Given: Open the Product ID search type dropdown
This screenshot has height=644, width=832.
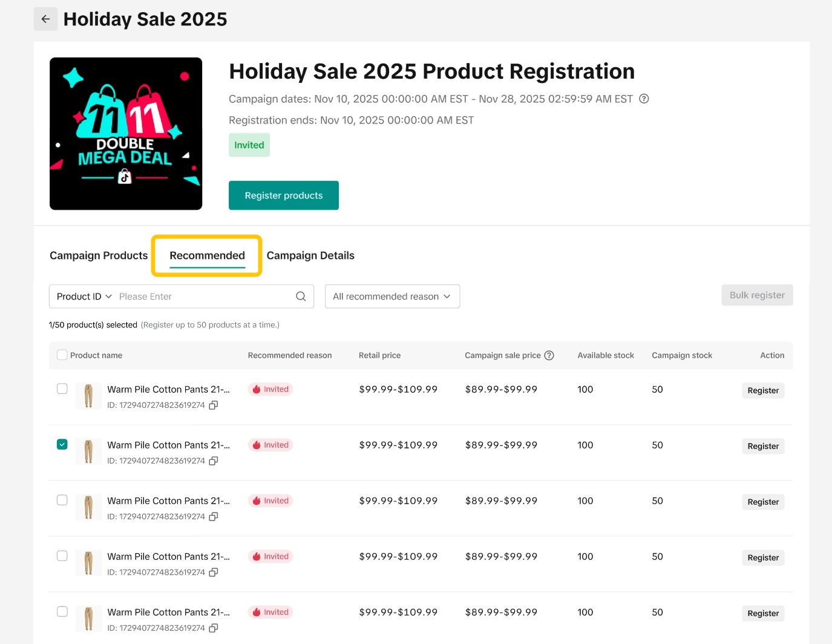Looking at the screenshot, I should [84, 297].
